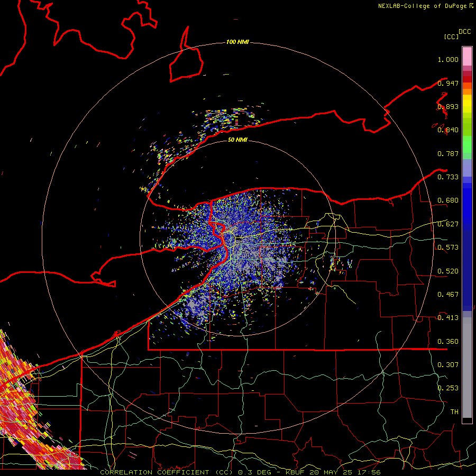Click the CORRELATION COEFFICIENT (CC) caption text

pos(167,472)
